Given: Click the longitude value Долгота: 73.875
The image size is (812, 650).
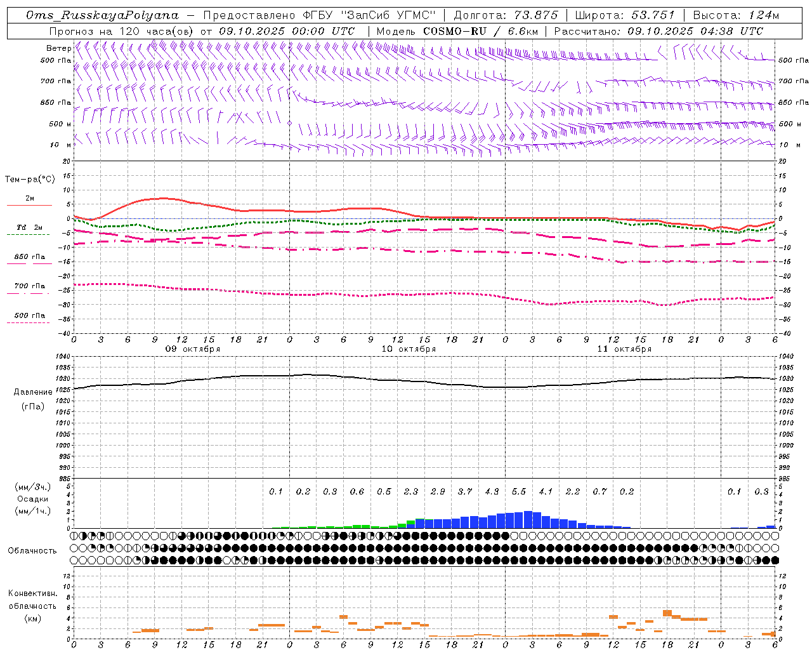Looking at the screenshot, I should (x=506, y=15).
